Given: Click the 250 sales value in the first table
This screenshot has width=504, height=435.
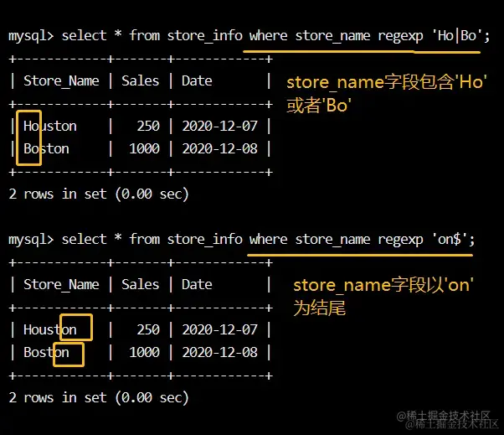Looking at the screenshot, I should tap(148, 126).
